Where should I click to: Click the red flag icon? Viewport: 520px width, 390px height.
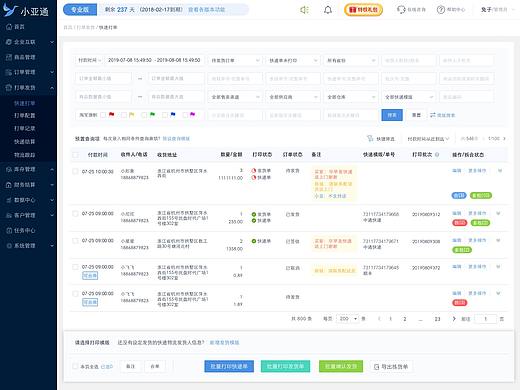click(x=111, y=115)
